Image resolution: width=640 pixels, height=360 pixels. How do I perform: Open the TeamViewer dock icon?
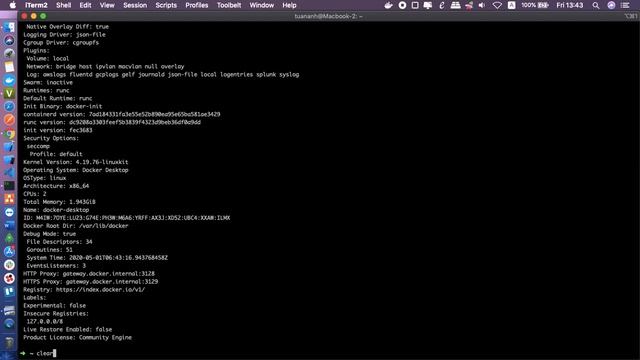click(9, 212)
